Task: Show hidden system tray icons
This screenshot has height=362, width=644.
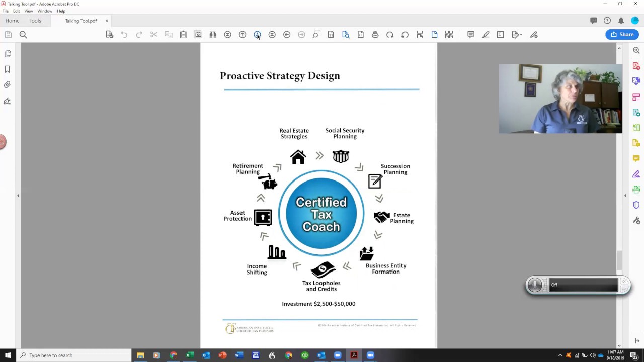Action: (x=560, y=355)
